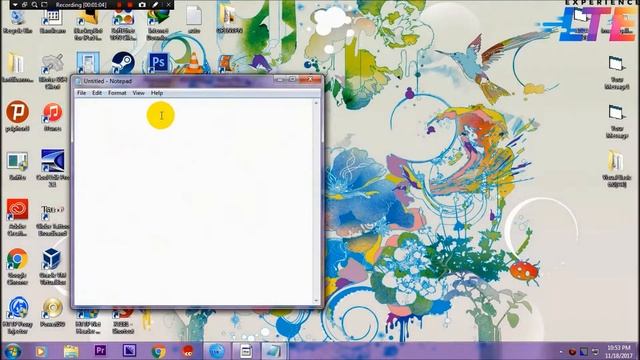Select the blank file icon on desktop
Image resolution: width=640 pixels, height=360 pixels.
click(x=194, y=20)
